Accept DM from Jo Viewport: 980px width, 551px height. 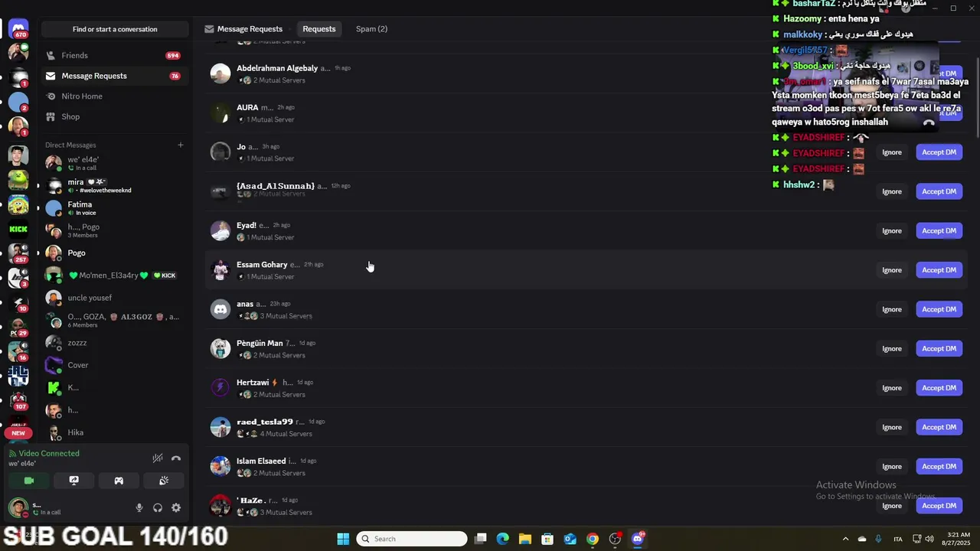(x=939, y=152)
